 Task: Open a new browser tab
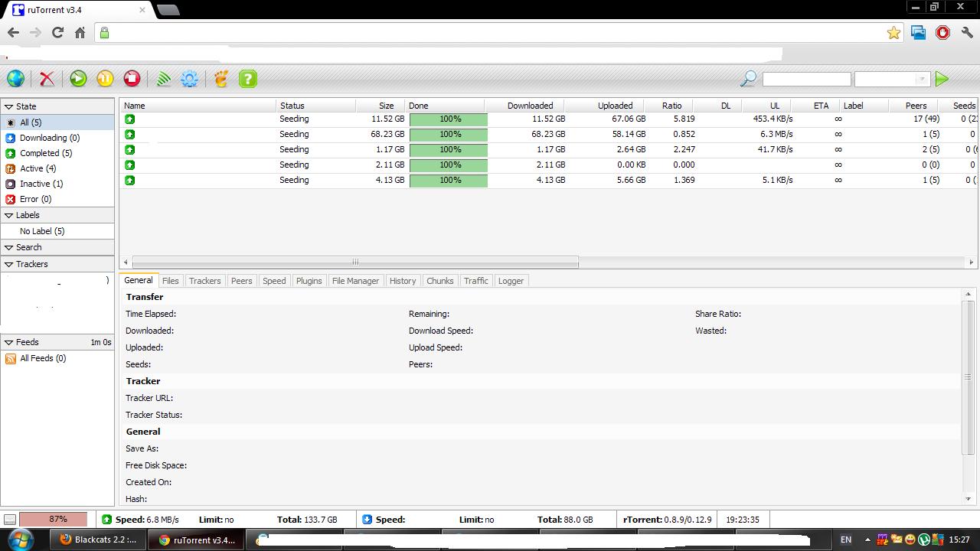click(x=168, y=10)
